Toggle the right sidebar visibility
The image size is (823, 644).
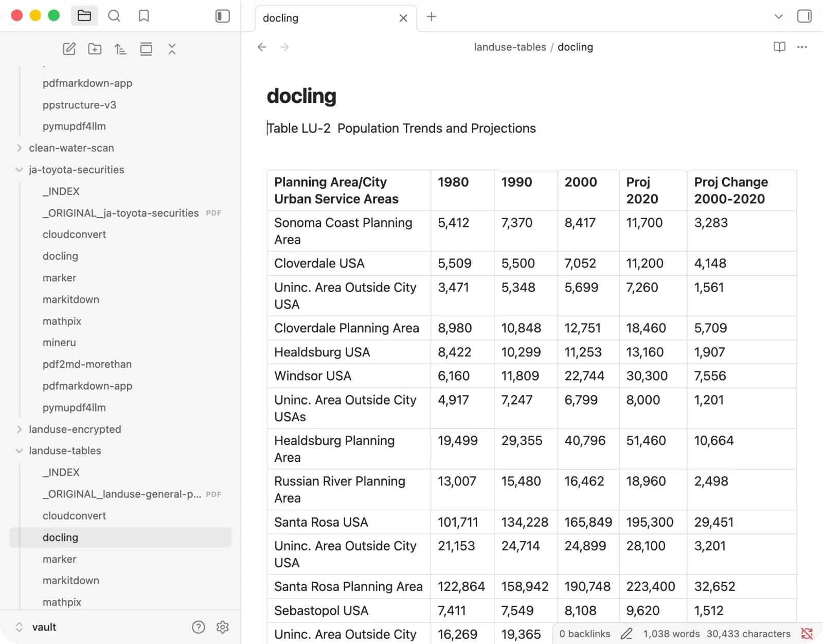(804, 16)
